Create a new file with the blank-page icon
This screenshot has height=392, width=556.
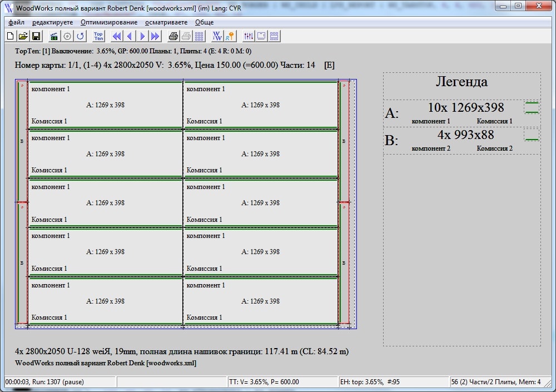tap(11, 36)
